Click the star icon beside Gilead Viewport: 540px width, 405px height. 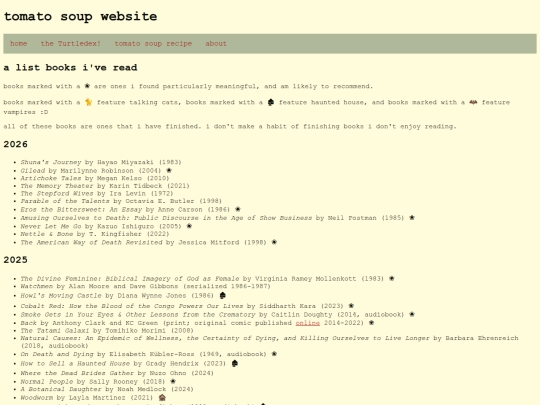coord(169,170)
